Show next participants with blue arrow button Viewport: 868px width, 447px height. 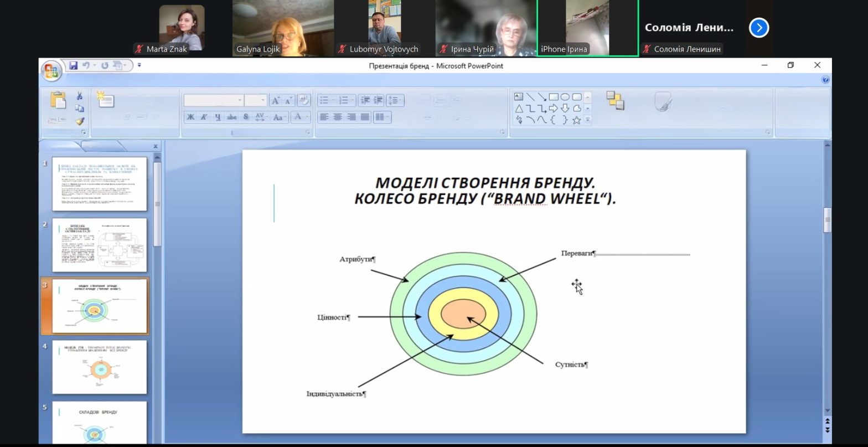pos(759,28)
